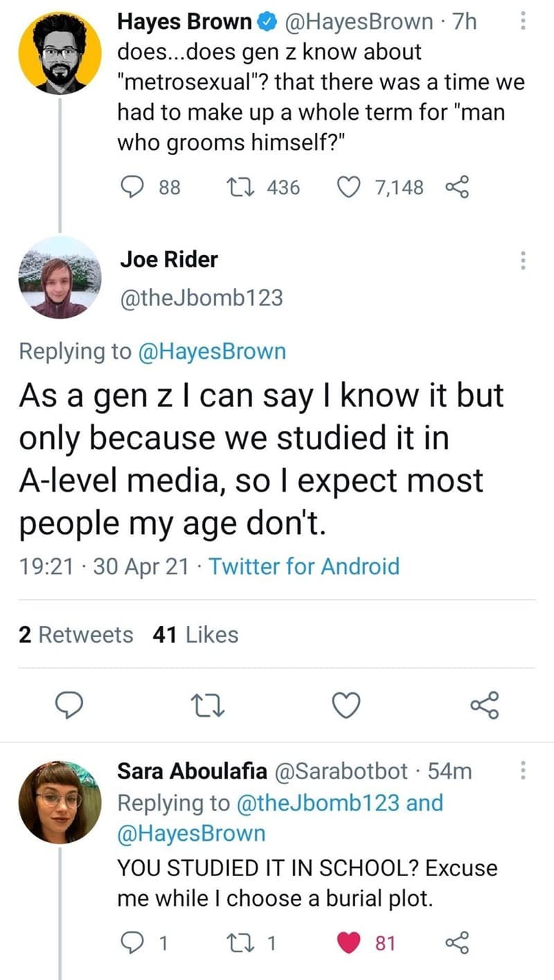View the 2 Retweets list
Screen dimensions: 554x980
pyautogui.click(x=76, y=634)
